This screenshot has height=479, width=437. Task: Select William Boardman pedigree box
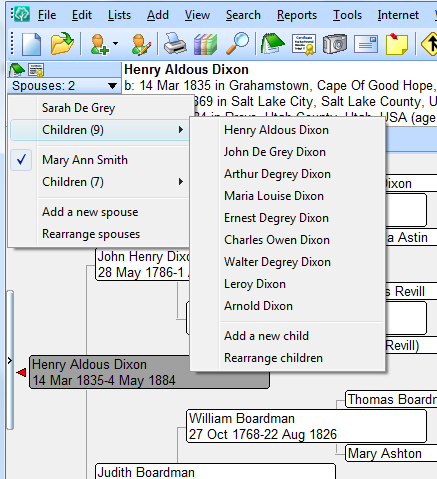click(x=306, y=426)
